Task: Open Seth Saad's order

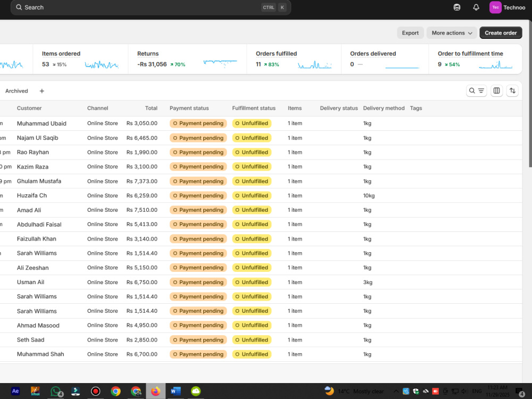Action: click(x=261, y=339)
